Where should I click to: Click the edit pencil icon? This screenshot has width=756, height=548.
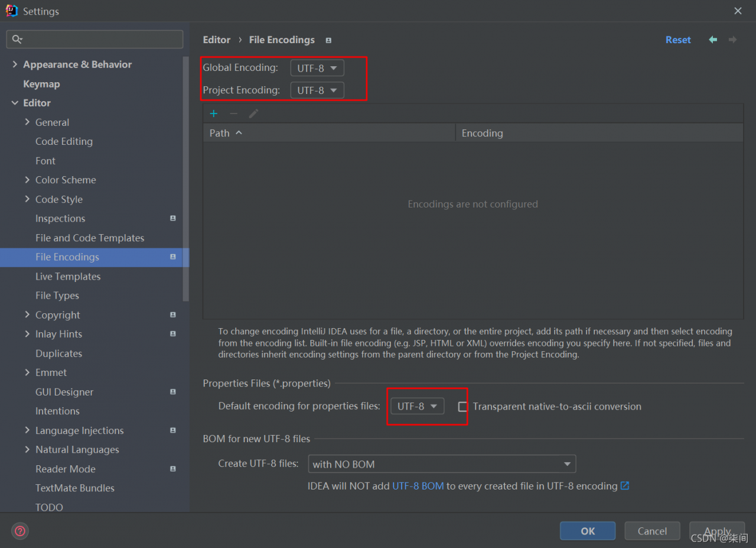tap(254, 114)
